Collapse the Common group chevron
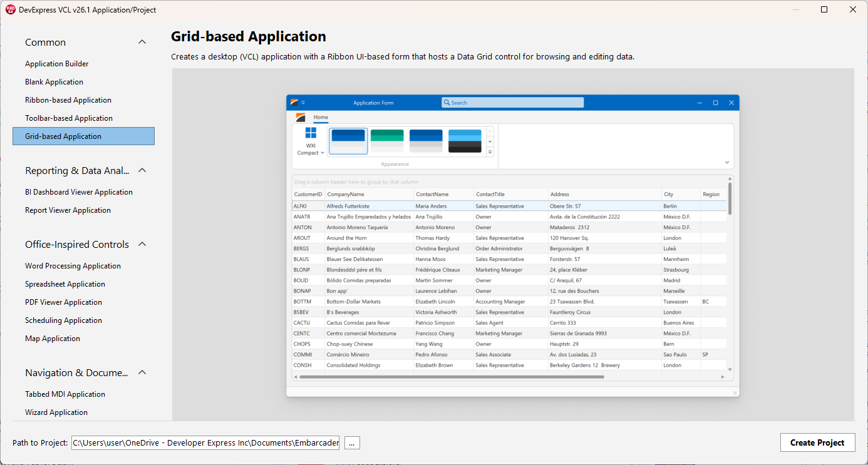868x465 pixels. 142,43
